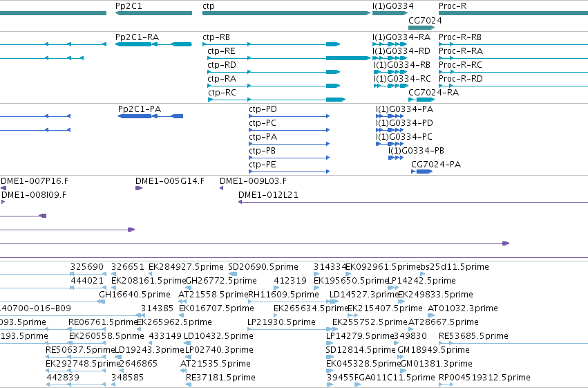Open EST EK016707.5prime
Viewport: 588px width, 388px height.
click(216, 308)
